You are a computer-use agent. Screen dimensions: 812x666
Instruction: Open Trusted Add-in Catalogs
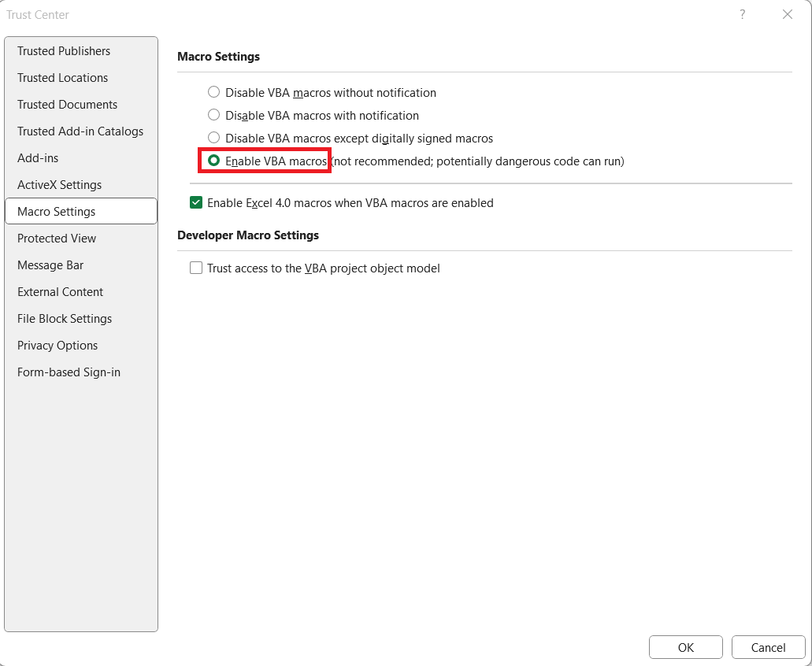click(80, 131)
